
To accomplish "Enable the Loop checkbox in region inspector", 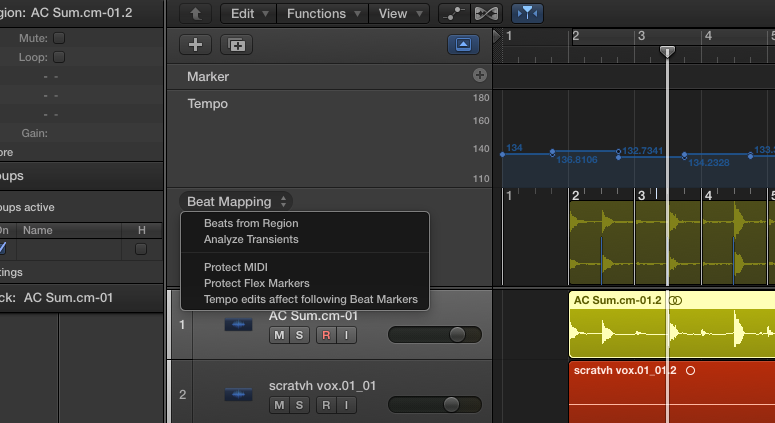I will coord(59,57).
